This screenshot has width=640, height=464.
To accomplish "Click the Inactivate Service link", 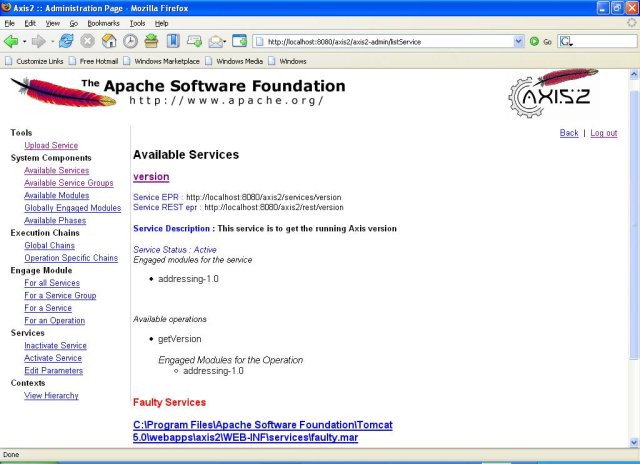I will tap(55, 346).
